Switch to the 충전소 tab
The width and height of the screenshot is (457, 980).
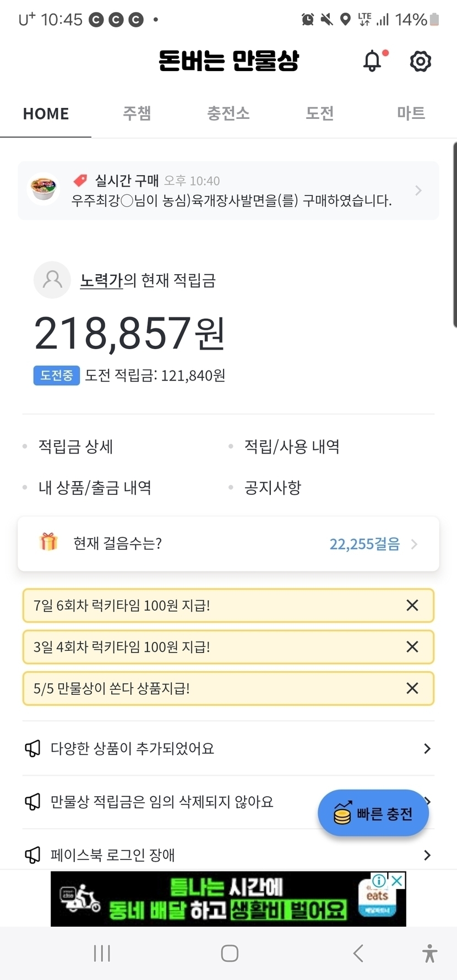tap(228, 113)
